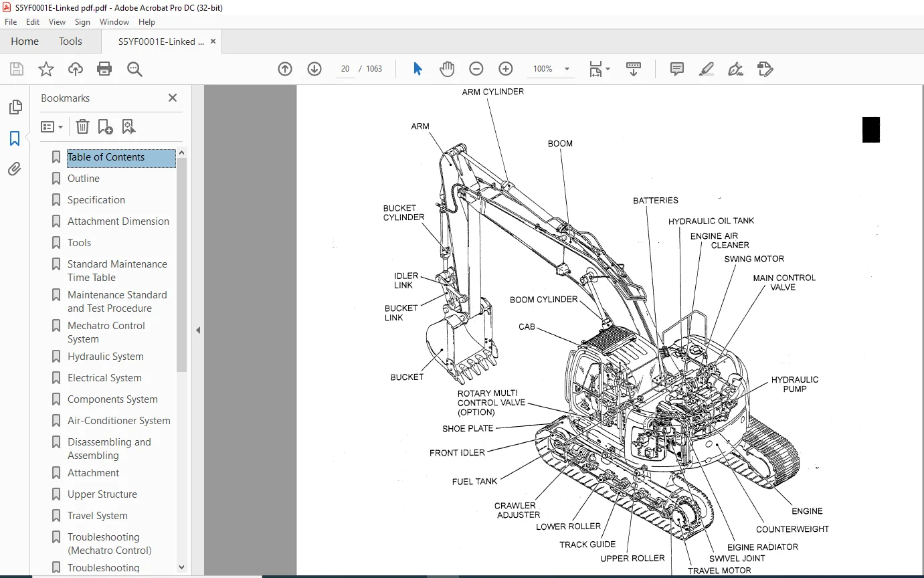
Task: Activate the Hand pan tool
Action: point(447,69)
